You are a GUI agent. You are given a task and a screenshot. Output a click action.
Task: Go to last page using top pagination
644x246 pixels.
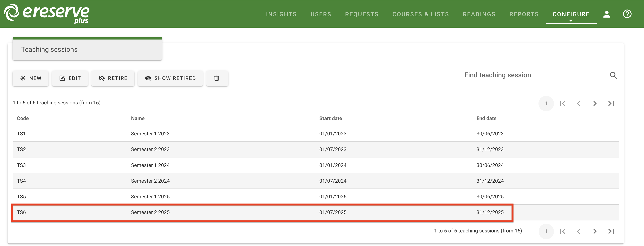[x=611, y=103]
